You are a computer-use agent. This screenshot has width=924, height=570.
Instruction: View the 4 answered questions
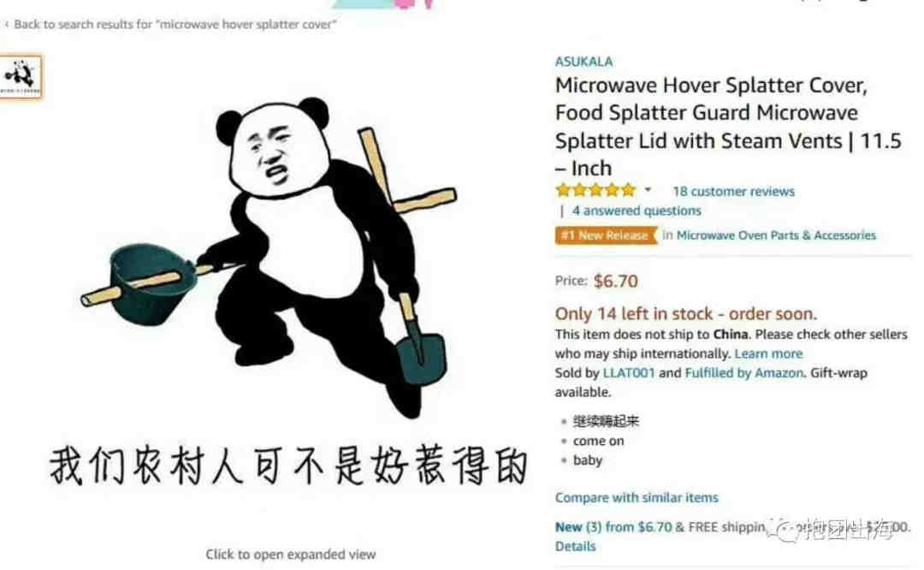point(637,211)
